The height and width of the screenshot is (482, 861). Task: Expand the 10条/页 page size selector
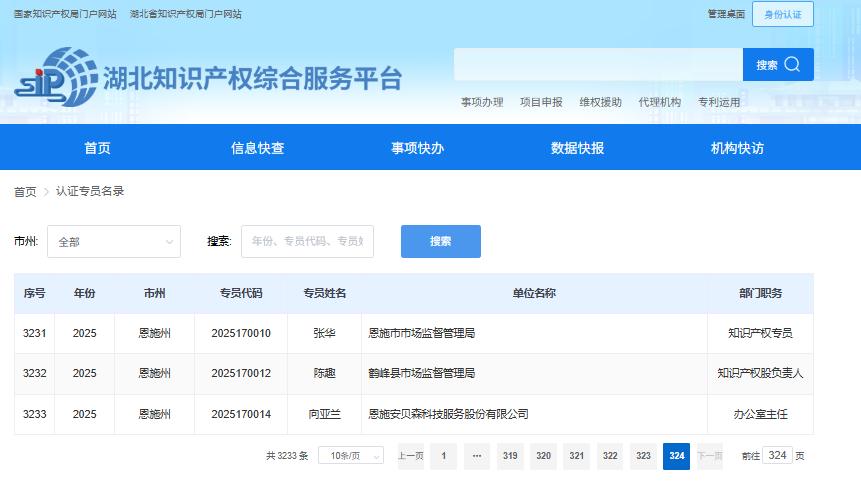pos(350,456)
